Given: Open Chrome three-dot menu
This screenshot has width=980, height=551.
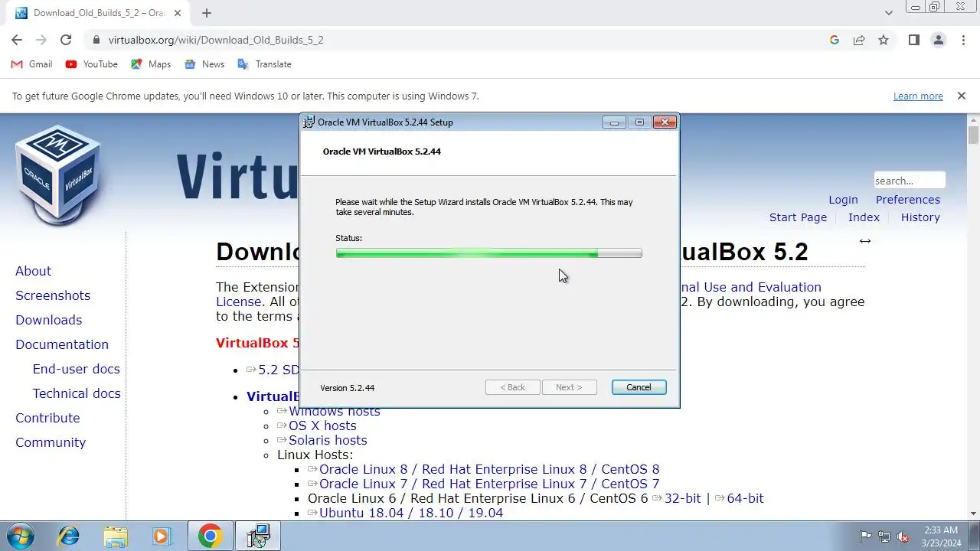Looking at the screenshot, I should point(963,40).
